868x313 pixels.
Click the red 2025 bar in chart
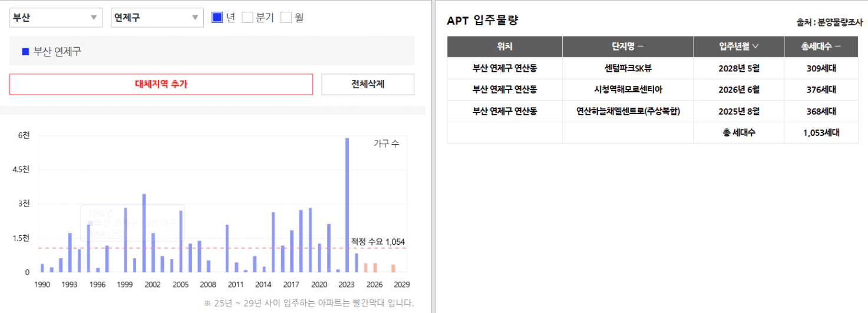[365, 268]
